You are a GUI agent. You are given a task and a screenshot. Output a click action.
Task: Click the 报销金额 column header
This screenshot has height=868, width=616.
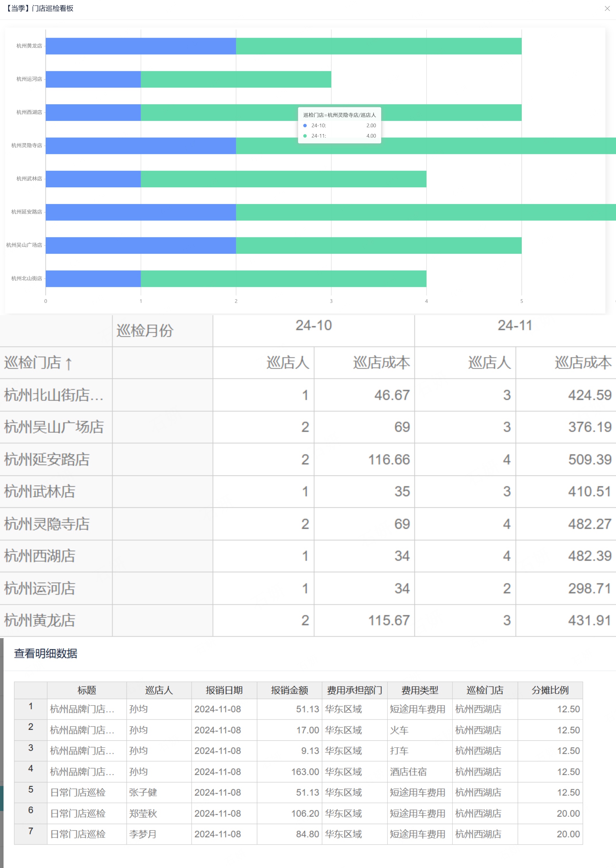click(289, 690)
